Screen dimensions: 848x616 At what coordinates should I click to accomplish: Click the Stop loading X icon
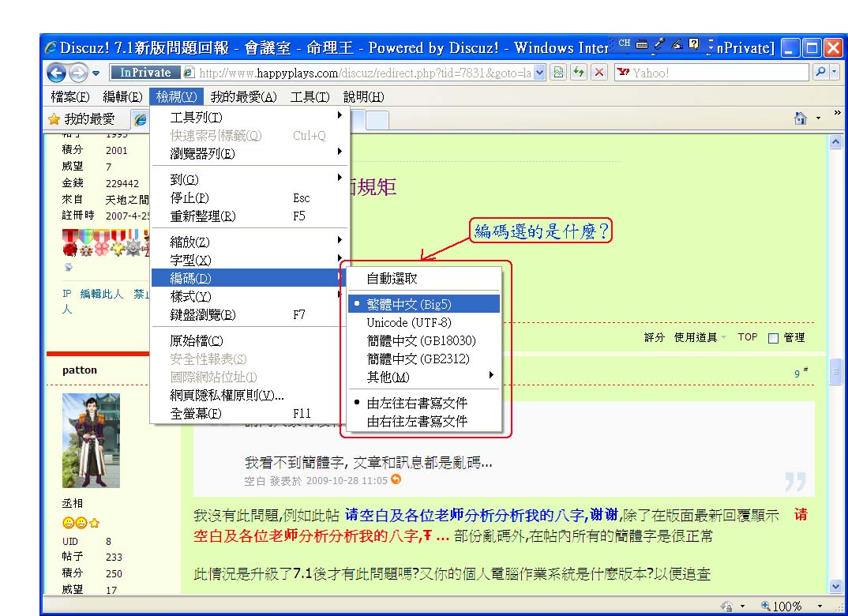599,73
